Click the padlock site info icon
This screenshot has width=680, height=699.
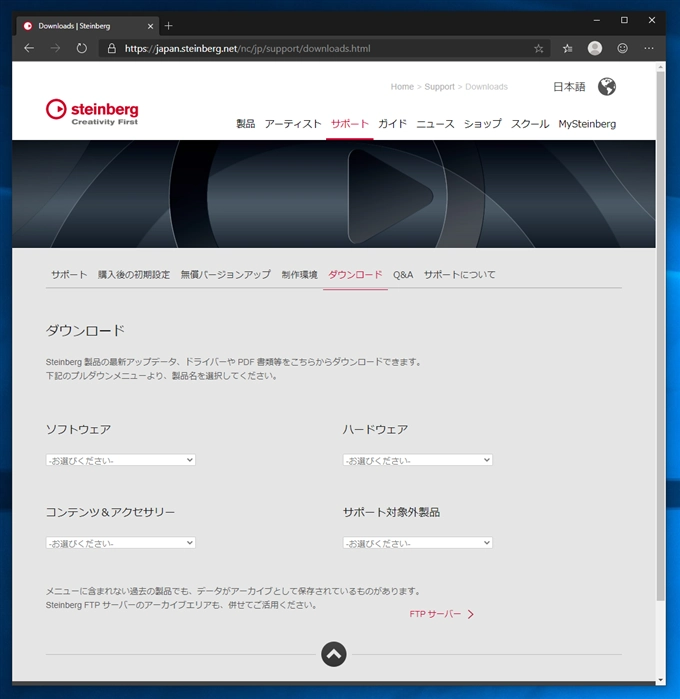click(x=112, y=48)
